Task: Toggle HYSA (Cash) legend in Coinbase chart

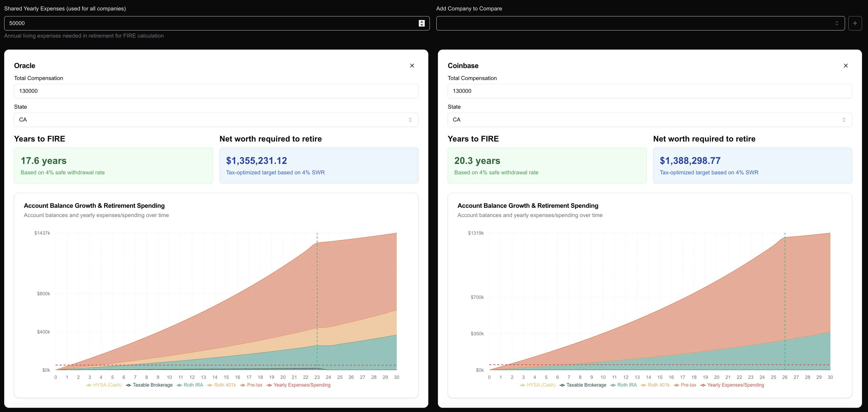Action: pos(538,385)
